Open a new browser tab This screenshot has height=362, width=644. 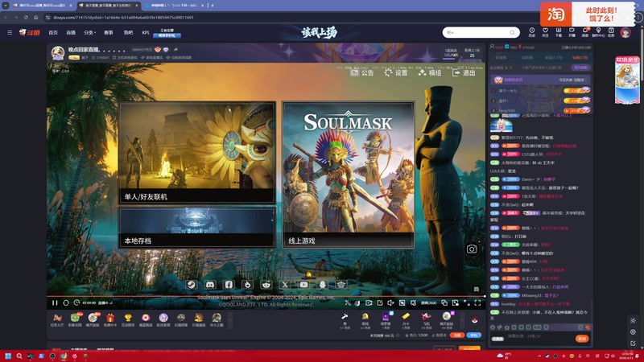213,6
